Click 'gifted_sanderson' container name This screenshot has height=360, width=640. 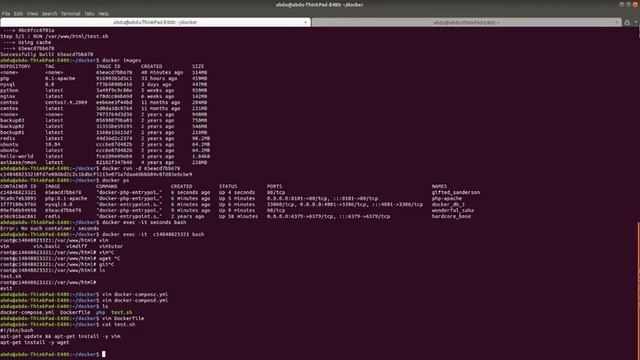(456, 192)
